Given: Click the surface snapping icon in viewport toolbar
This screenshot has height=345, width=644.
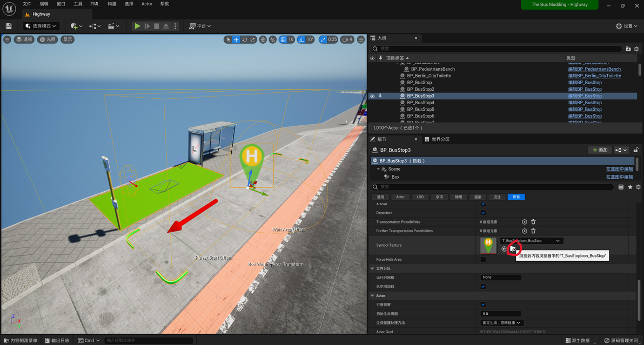Looking at the screenshot, I should (x=273, y=39).
